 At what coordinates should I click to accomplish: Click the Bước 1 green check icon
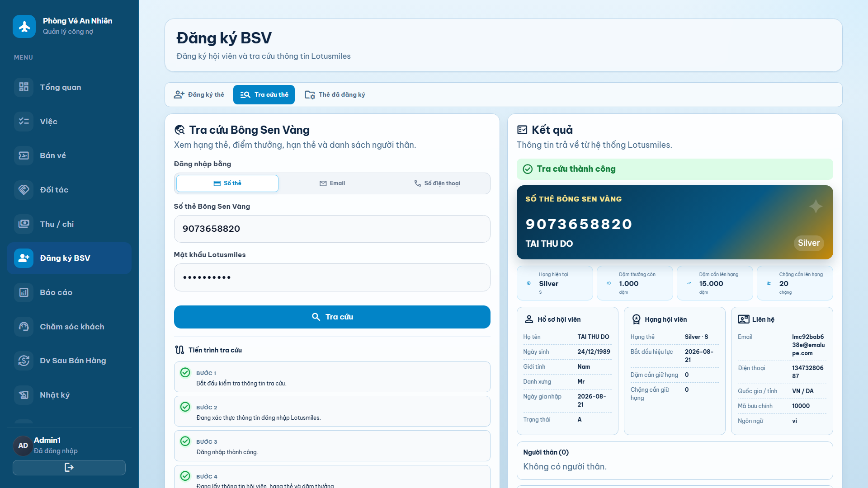point(185,372)
